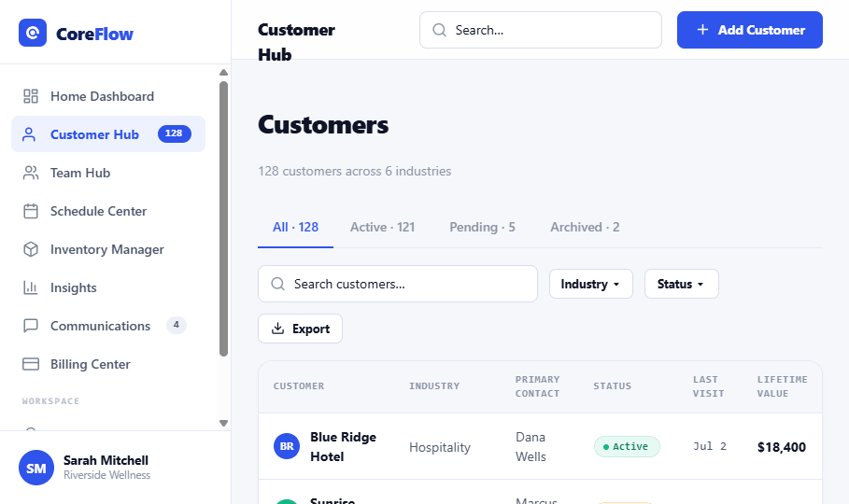The image size is (849, 504).
Task: Click the sidebar scroll down arrow
Action: (223, 423)
